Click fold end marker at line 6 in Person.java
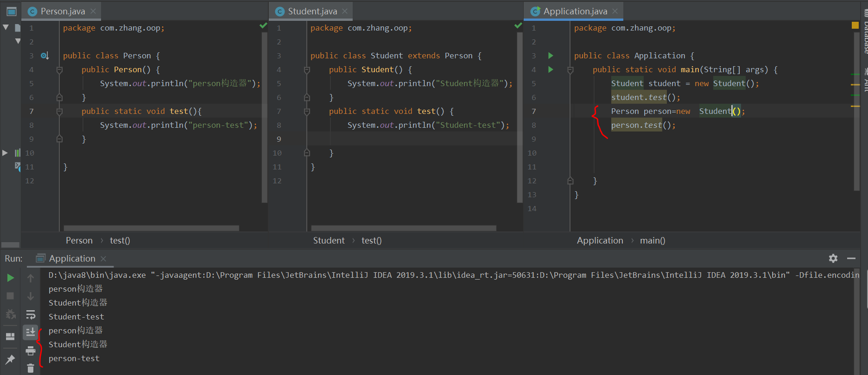Viewport: 868px width, 375px height. tap(59, 97)
